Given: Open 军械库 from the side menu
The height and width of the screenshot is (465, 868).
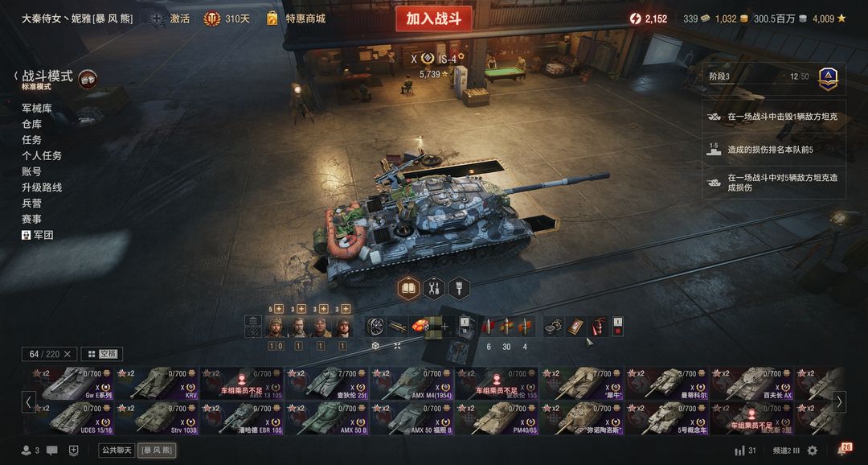Looking at the screenshot, I should click(x=37, y=108).
